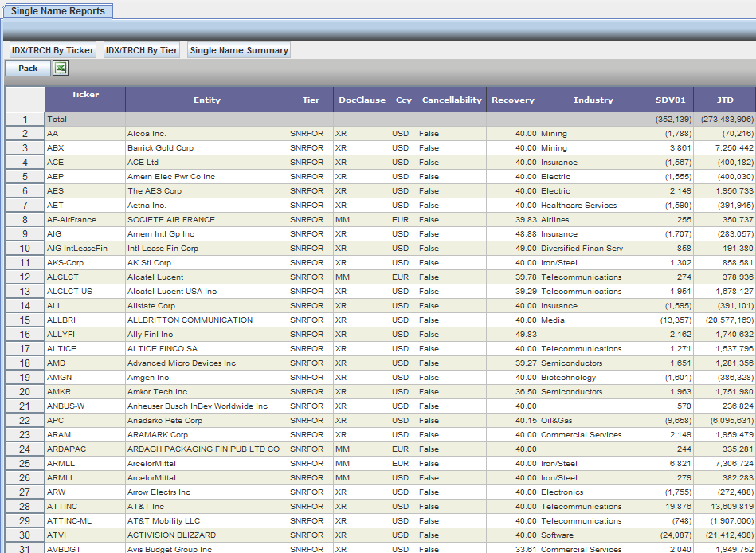
Task: Sort by the Industry column header
Action: [x=593, y=100]
